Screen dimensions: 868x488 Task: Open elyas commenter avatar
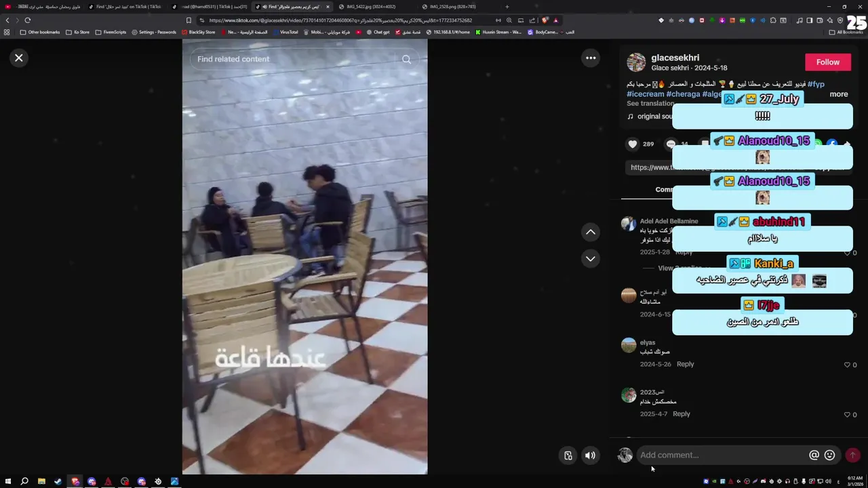point(629,345)
